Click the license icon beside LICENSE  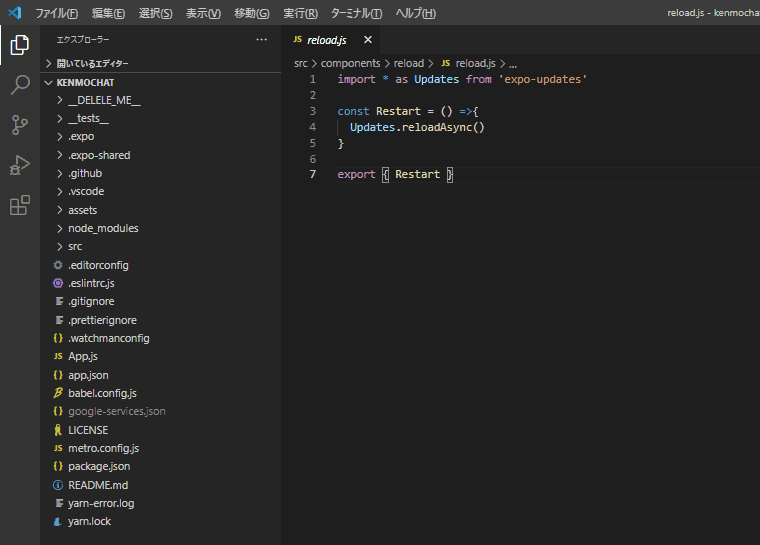tap(58, 430)
